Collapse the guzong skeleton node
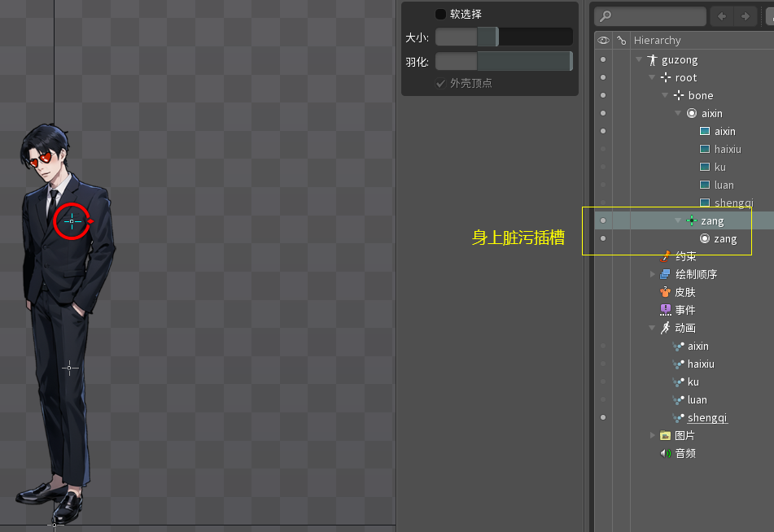 639,60
